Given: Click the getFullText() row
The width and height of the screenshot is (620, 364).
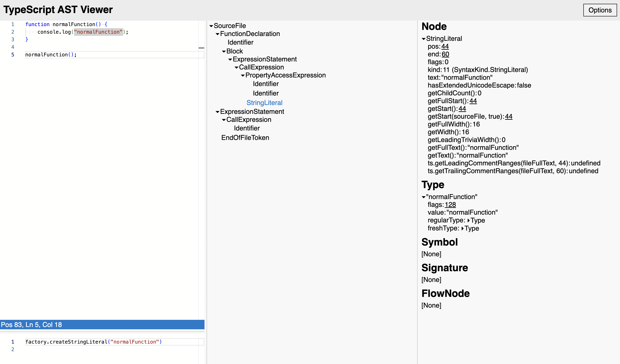Looking at the screenshot, I should click(x=473, y=148).
